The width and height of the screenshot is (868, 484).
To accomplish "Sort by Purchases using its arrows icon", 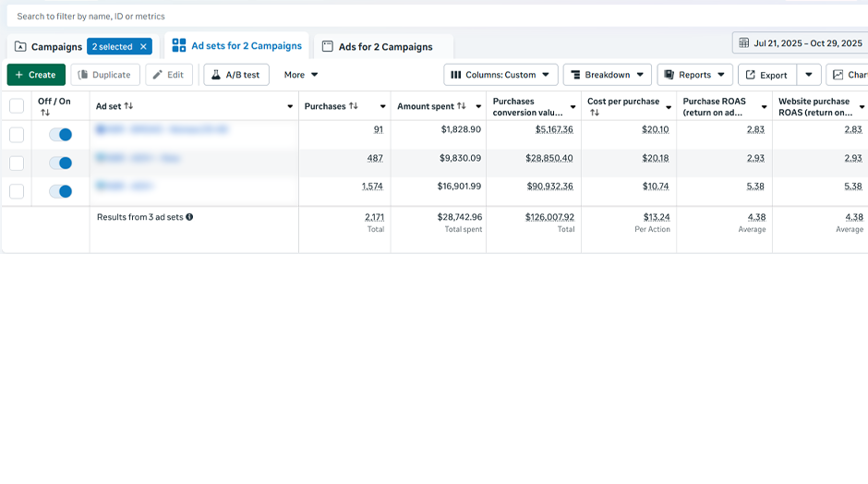I will 353,106.
